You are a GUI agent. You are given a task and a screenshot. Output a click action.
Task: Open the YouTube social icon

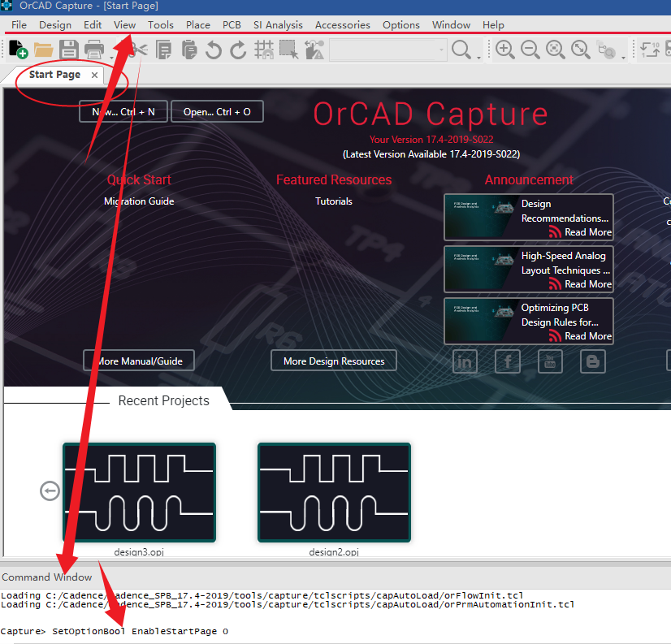coord(550,361)
